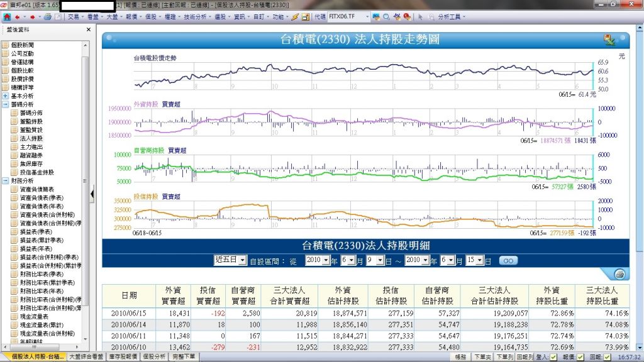Switch to 完整下單 tab
644x362 pixels.
[x=184, y=357]
